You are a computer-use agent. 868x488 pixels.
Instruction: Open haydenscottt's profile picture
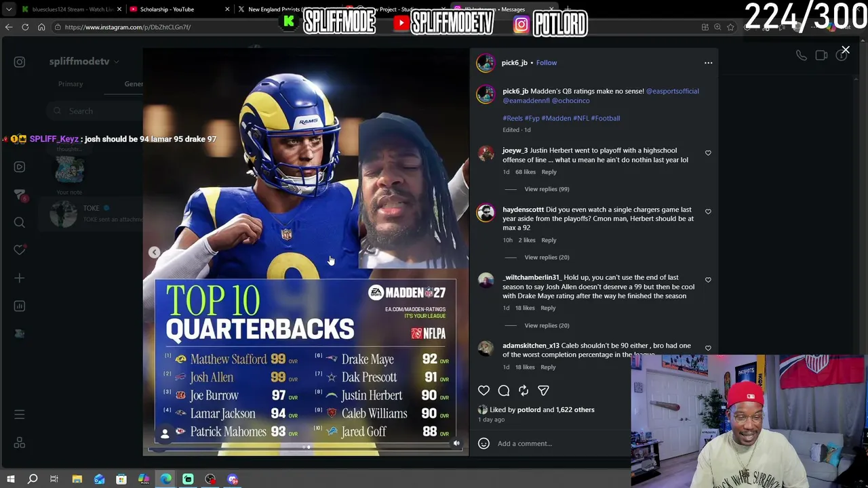tap(486, 213)
